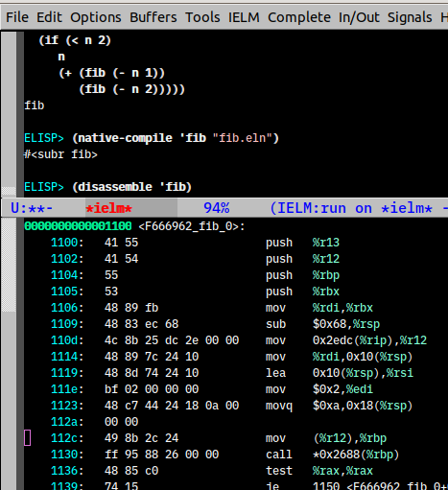Click the push %rbp instruction
The image size is (448, 490).
click(x=302, y=275)
